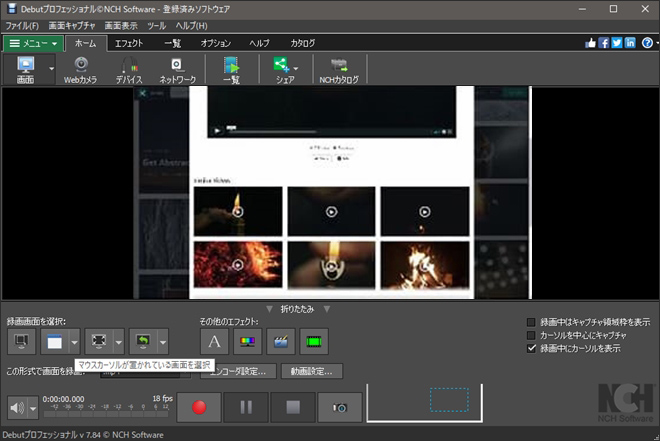Image resolution: width=660 pixels, height=441 pixels.
Task: Collapse the panel with 折りたたみ
Action: pyautogui.click(x=298, y=309)
